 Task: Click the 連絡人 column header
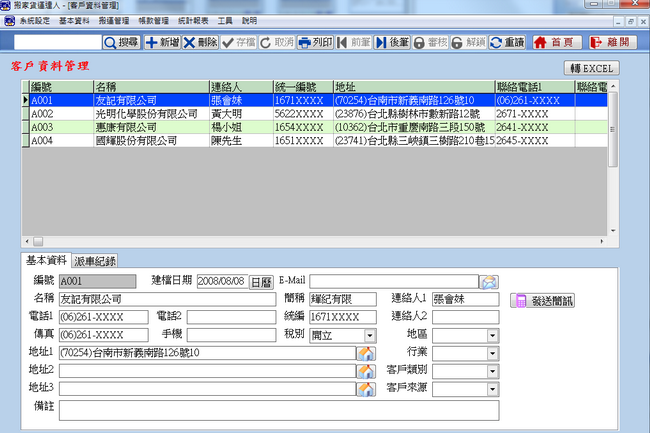(x=241, y=87)
